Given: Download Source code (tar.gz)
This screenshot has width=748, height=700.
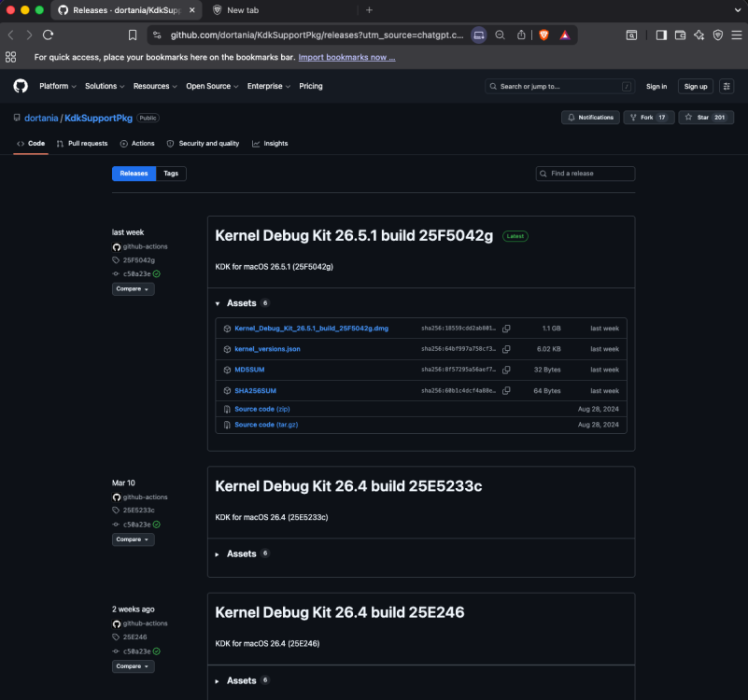Looking at the screenshot, I should (x=266, y=425).
